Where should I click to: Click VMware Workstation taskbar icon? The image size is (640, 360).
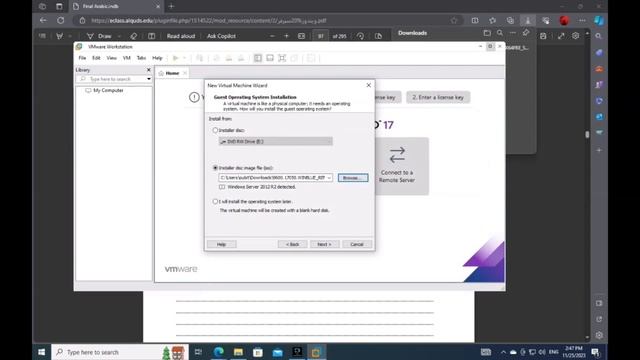316,352
